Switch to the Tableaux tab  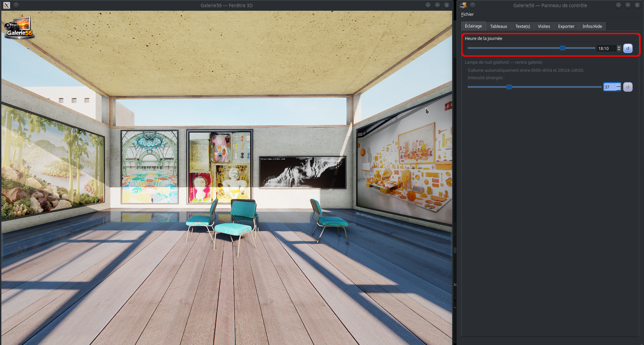tap(498, 27)
